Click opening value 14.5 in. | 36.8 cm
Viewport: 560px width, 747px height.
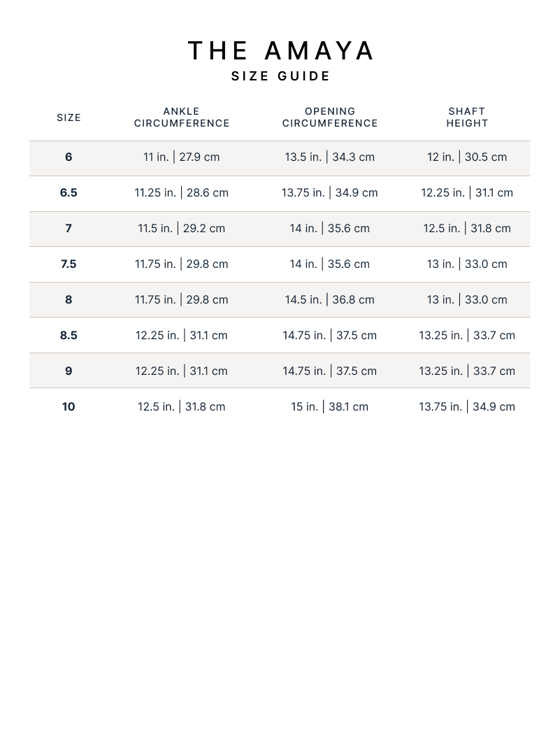click(330, 300)
